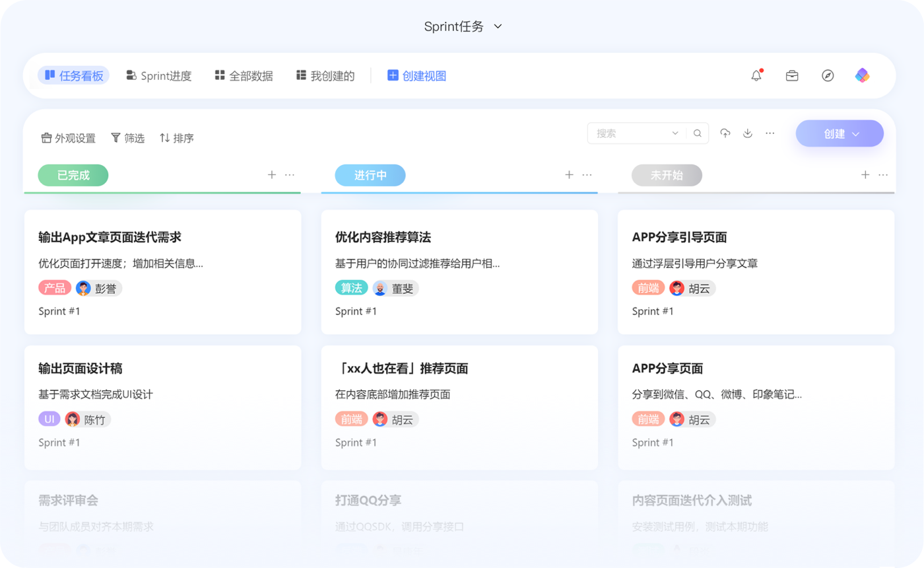Switch to the Sprint进度 view tab
Screen dimensions: 924x568
[159, 76]
